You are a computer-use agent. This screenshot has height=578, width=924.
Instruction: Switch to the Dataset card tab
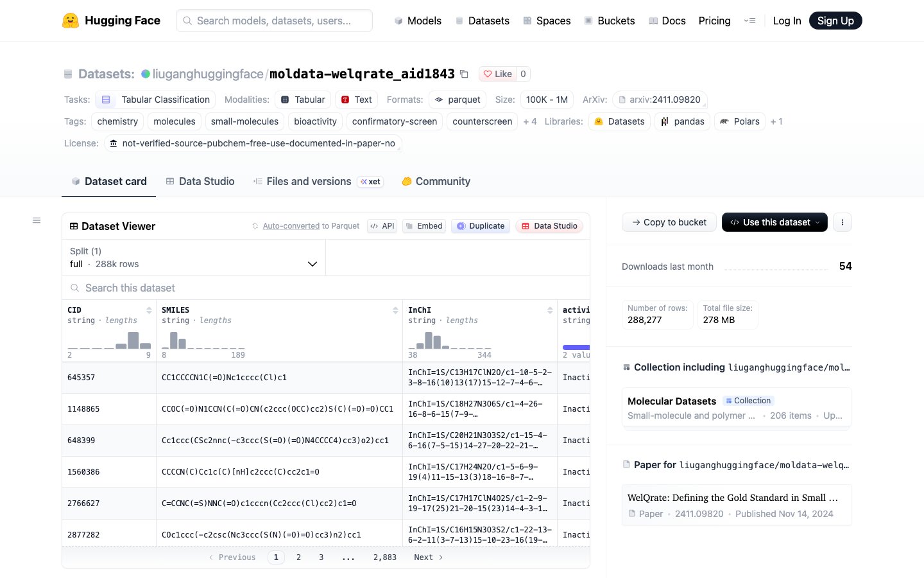109,182
